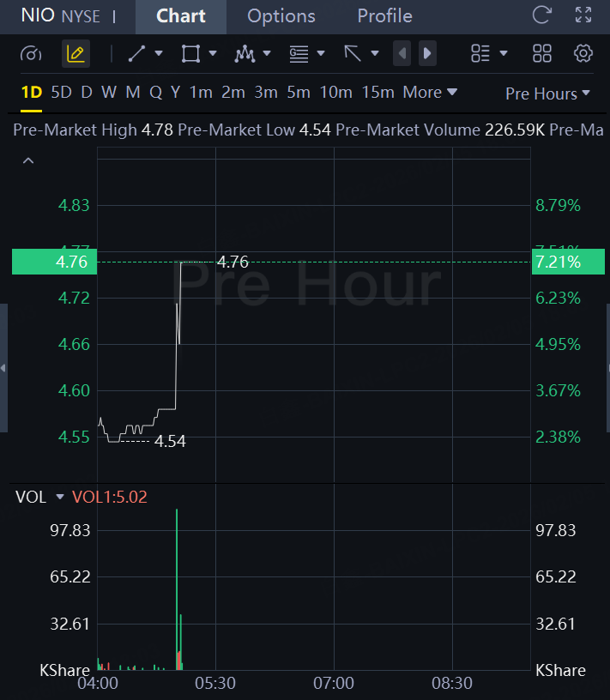The height and width of the screenshot is (700, 610).
Task: Click the Pre-Market Volume 226.59K stat
Action: click(440, 130)
